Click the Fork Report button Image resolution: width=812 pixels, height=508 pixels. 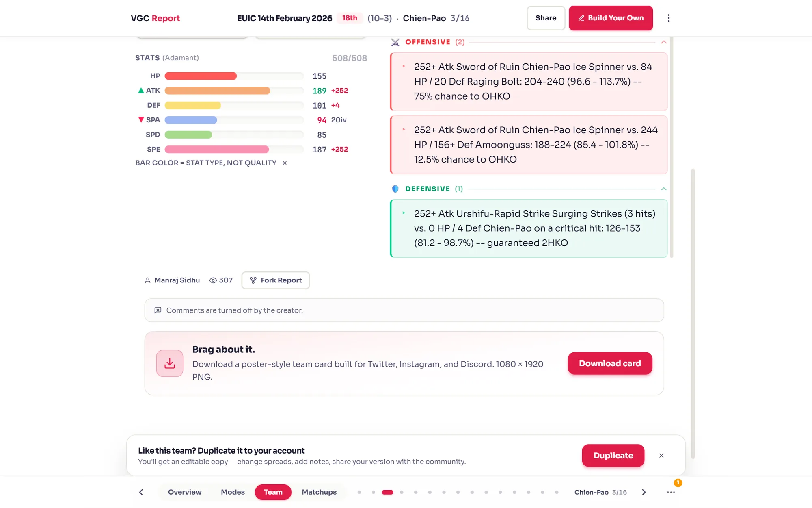click(x=276, y=280)
